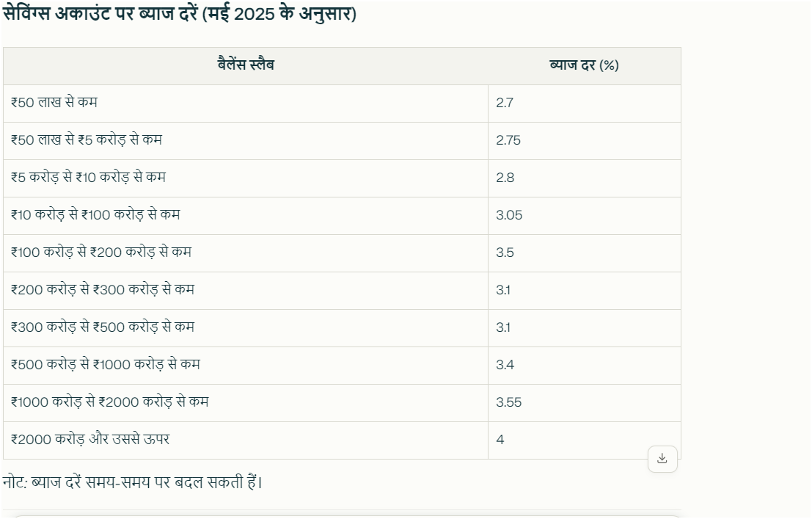Click the 2.7 interest rate cell
This screenshot has height=519, width=812.
pyautogui.click(x=505, y=103)
